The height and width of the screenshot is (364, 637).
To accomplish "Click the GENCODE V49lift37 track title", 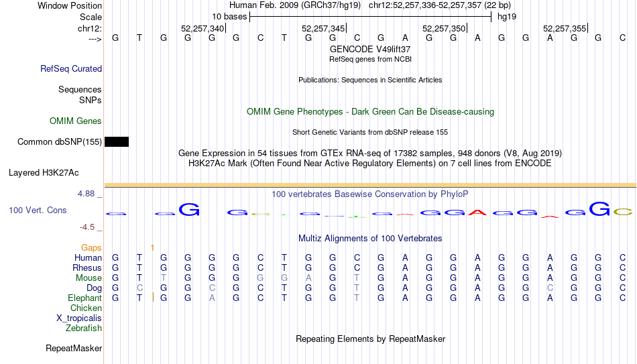I will 370,49.
